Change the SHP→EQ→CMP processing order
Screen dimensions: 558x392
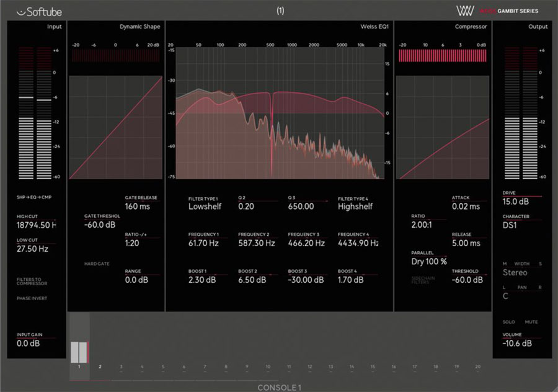tap(34, 197)
